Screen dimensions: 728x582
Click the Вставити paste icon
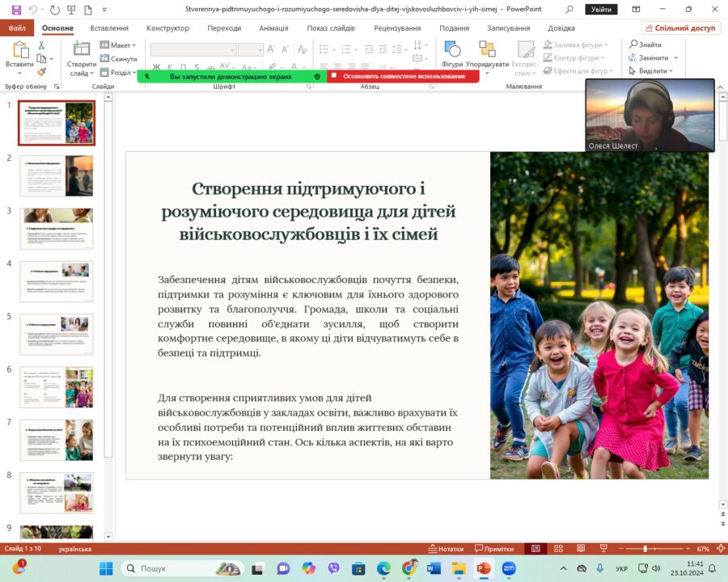[x=19, y=49]
